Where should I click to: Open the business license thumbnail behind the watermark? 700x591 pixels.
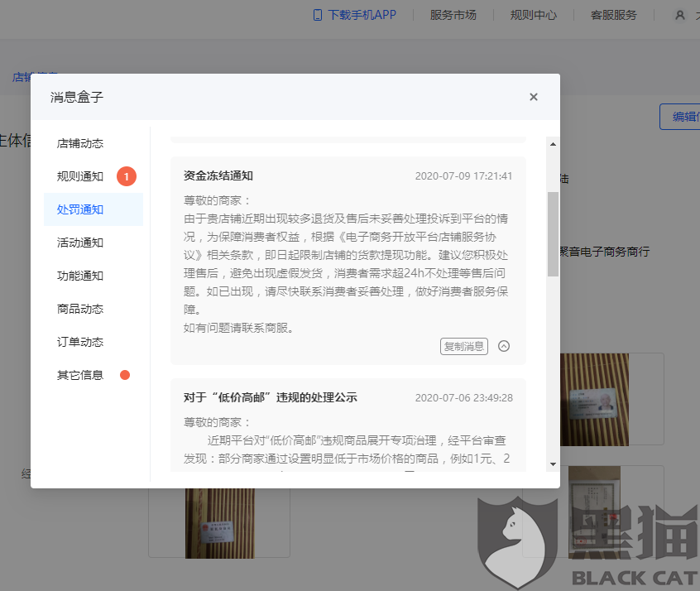(594, 512)
